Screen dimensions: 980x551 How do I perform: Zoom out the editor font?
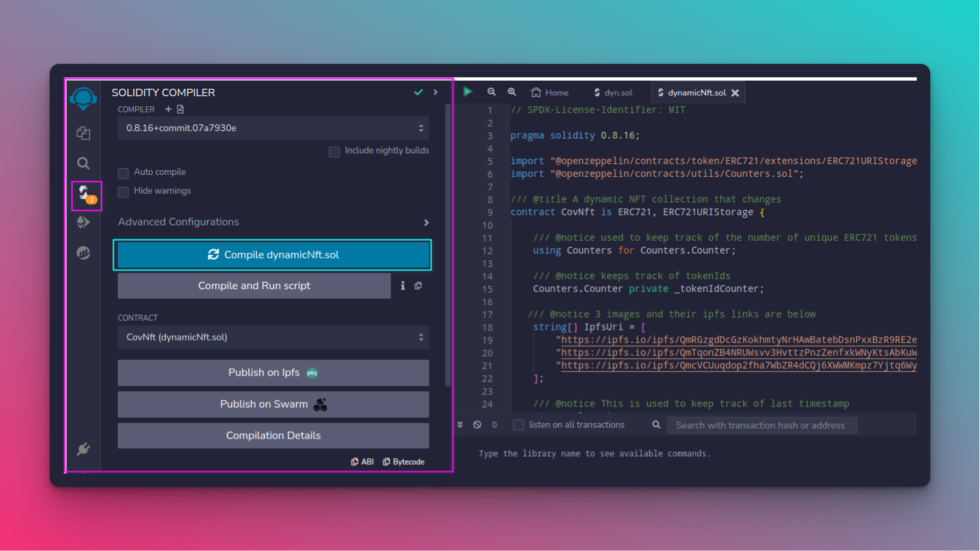(x=491, y=92)
